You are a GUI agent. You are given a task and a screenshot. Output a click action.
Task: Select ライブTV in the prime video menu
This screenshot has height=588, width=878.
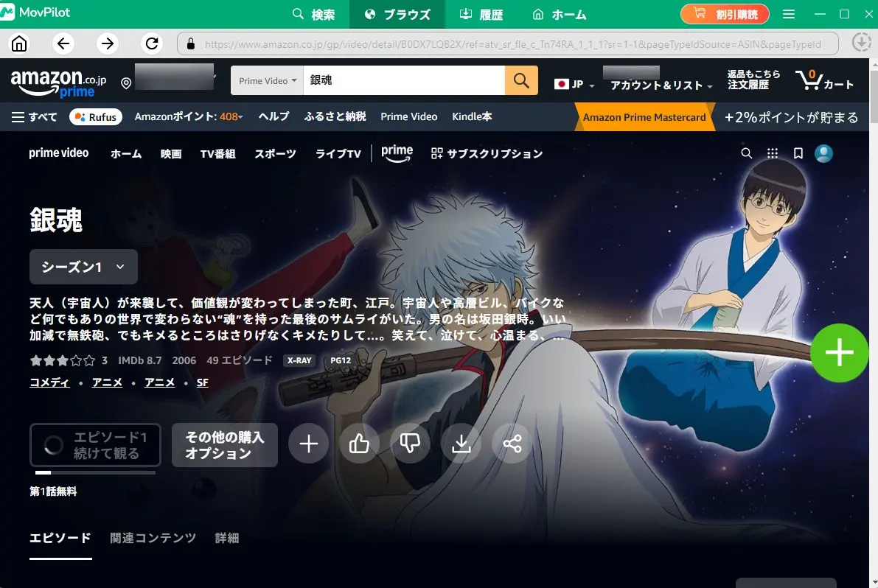point(338,154)
